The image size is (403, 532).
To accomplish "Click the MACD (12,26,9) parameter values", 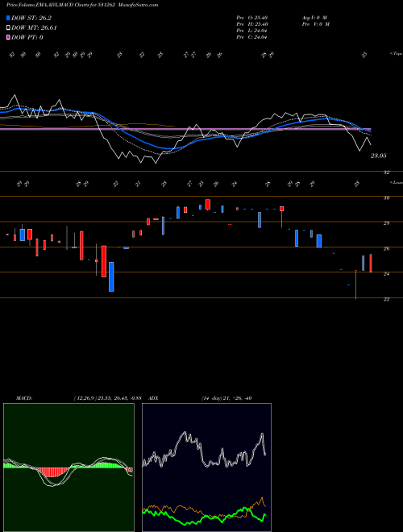I will (107, 398).
